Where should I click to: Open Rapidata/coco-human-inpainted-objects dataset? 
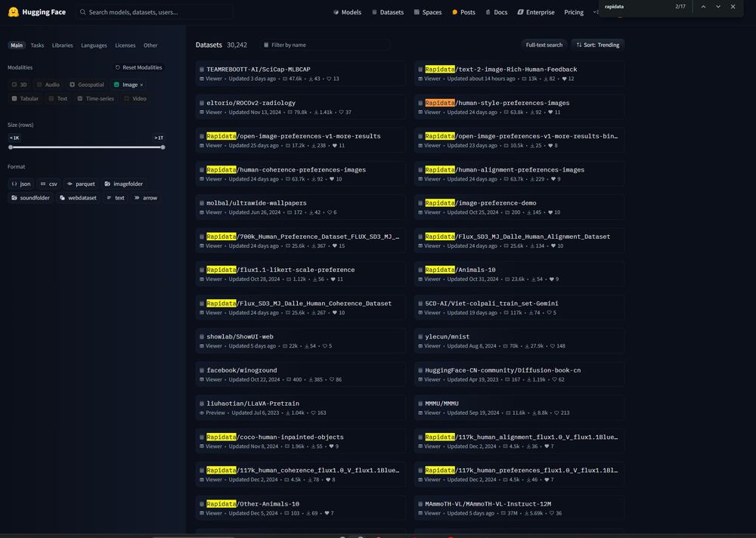tap(300, 441)
